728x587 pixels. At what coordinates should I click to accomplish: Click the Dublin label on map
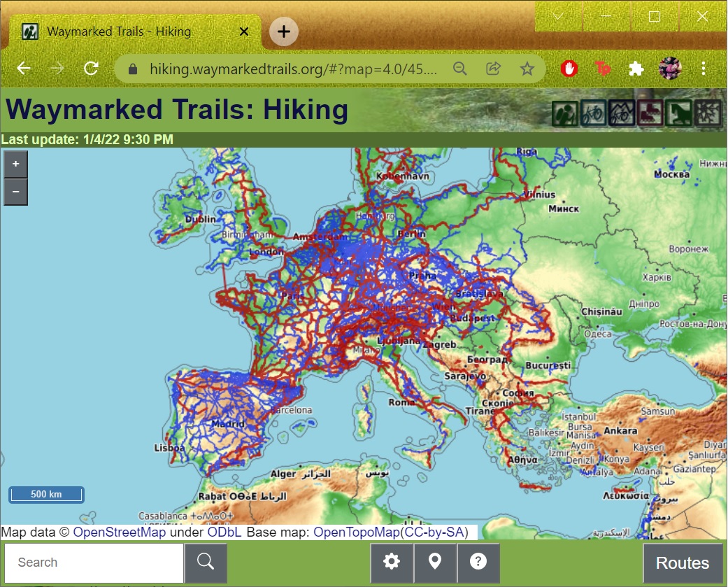pos(200,219)
